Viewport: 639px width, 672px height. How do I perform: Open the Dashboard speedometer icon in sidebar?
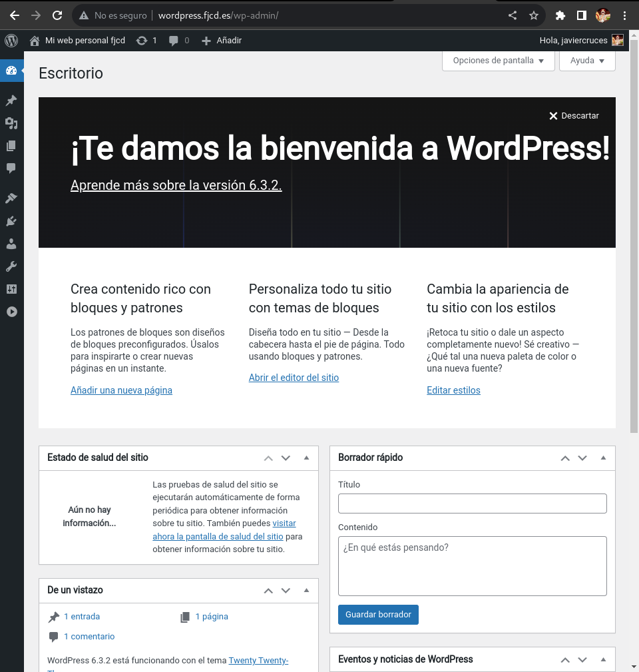pyautogui.click(x=11, y=71)
